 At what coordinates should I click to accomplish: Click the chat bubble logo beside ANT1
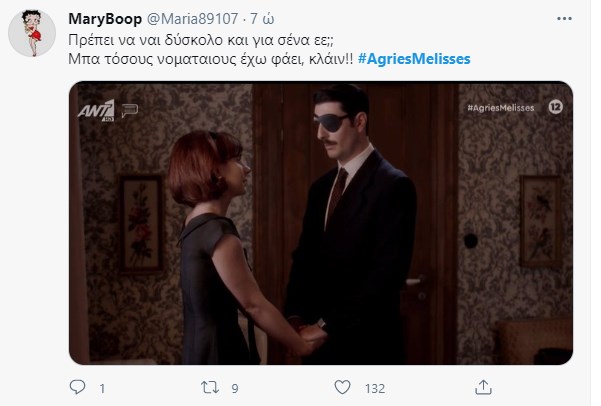[x=130, y=110]
